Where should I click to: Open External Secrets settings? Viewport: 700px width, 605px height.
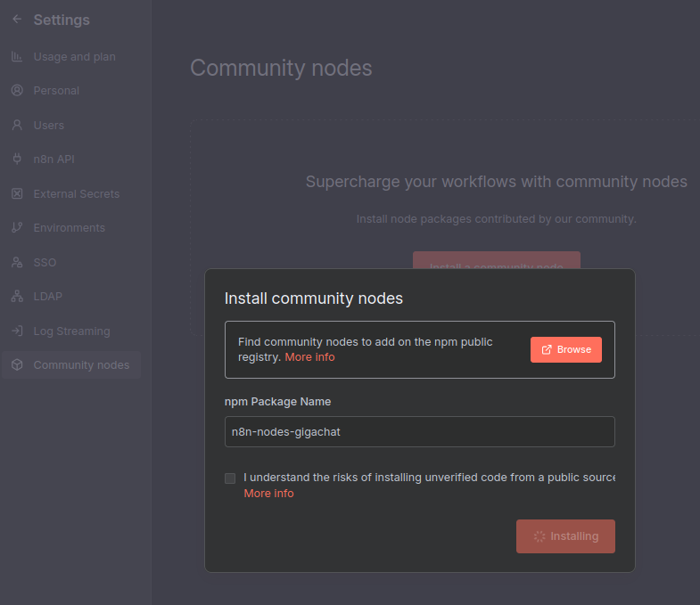click(x=71, y=193)
